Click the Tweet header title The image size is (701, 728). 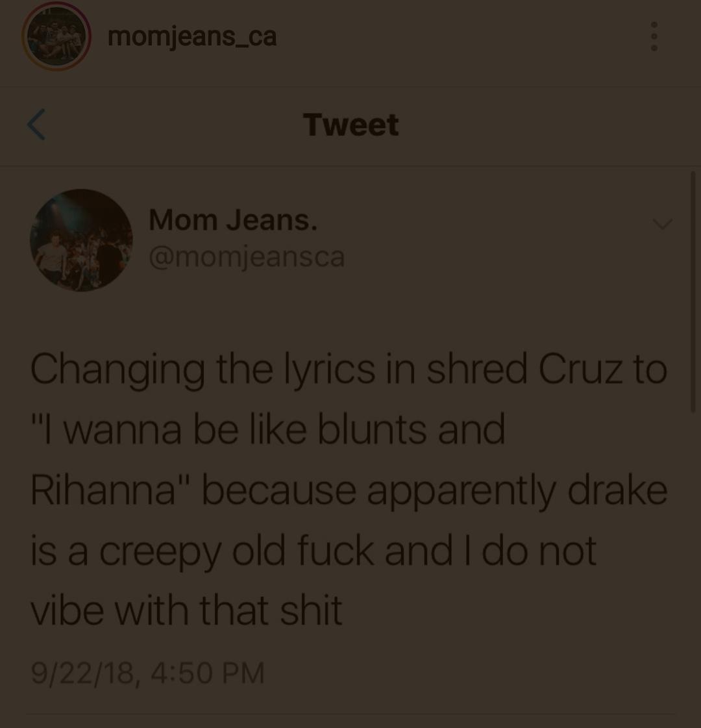350,123
